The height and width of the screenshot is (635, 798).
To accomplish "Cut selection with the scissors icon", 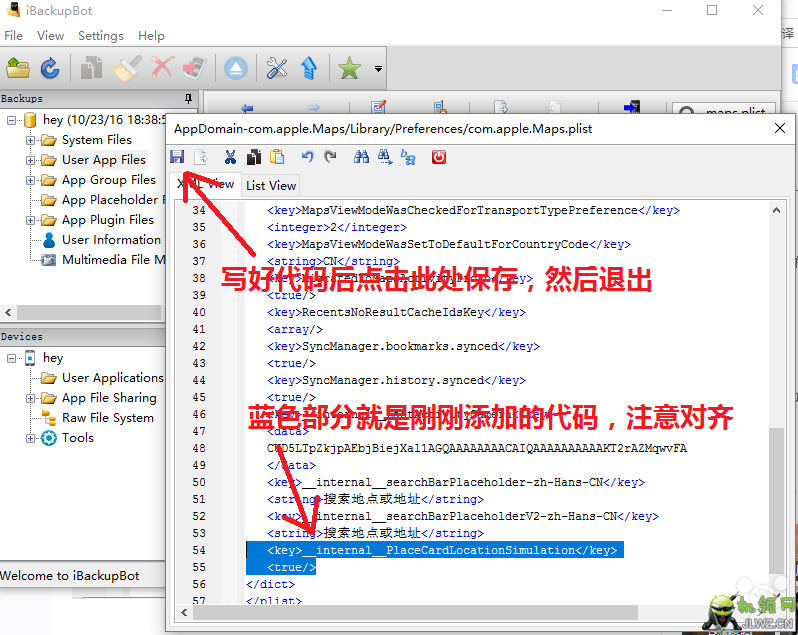I will click(230, 157).
